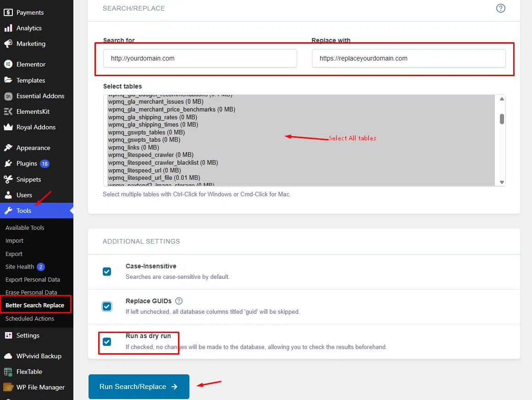Open the Snippets menu label
532x400 pixels.
pyautogui.click(x=28, y=179)
